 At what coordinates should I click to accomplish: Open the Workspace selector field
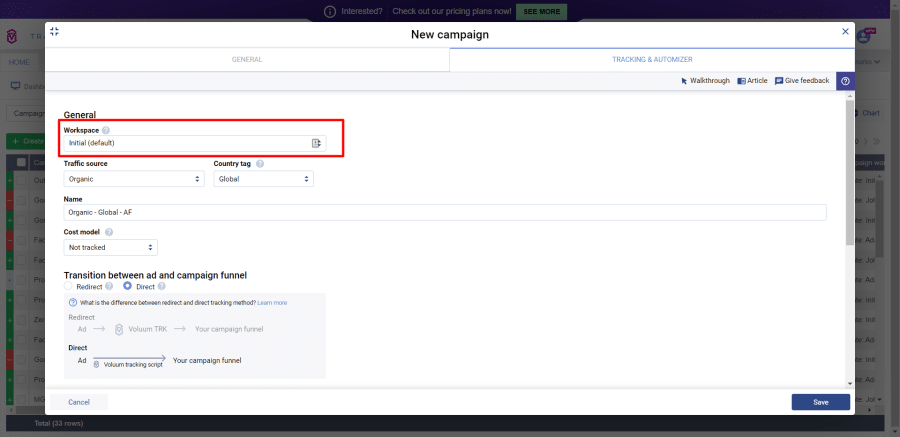(x=195, y=143)
